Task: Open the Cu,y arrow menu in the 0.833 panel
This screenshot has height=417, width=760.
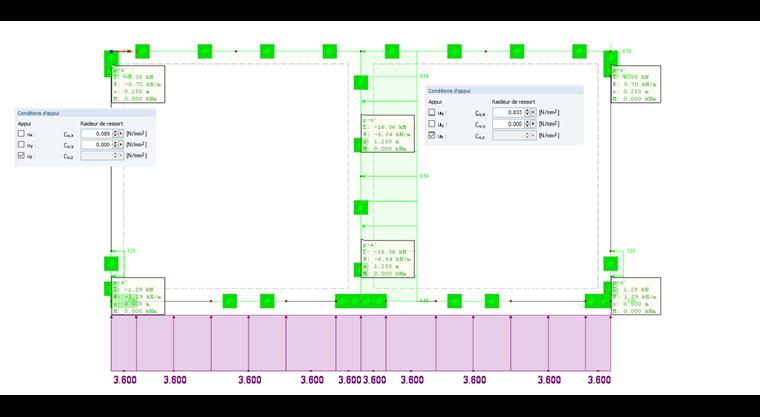Action: click(x=533, y=124)
